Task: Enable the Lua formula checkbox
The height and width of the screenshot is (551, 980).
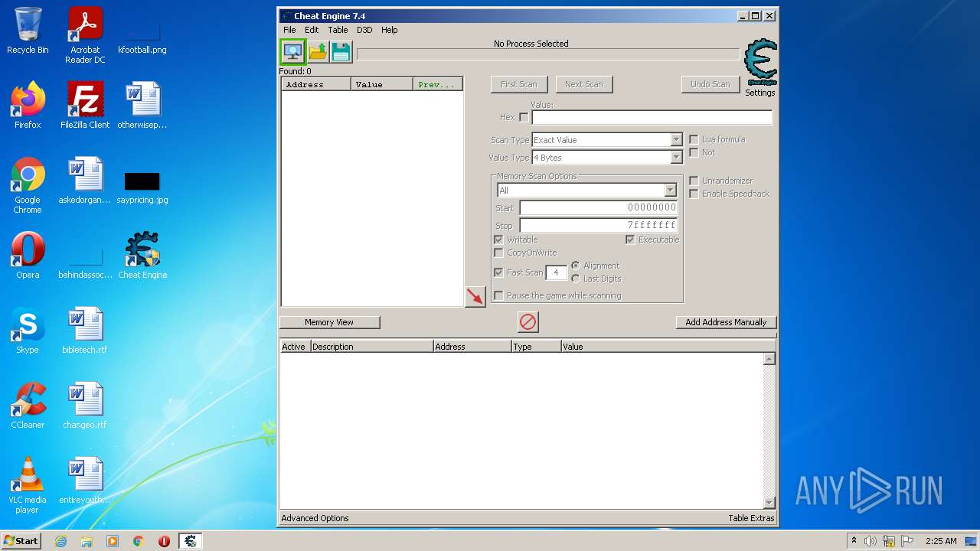Action: pos(694,139)
